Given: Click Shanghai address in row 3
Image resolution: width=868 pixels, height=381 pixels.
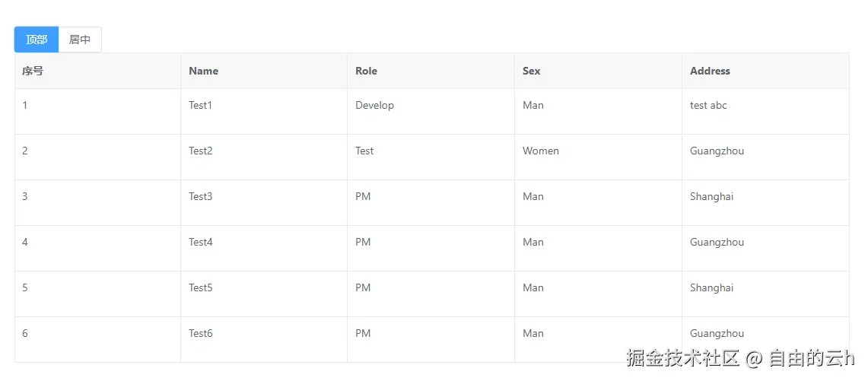Looking at the screenshot, I should pos(711,196).
